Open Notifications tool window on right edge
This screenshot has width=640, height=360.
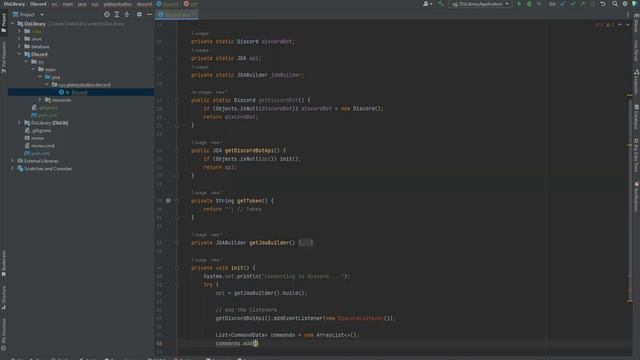click(636, 197)
